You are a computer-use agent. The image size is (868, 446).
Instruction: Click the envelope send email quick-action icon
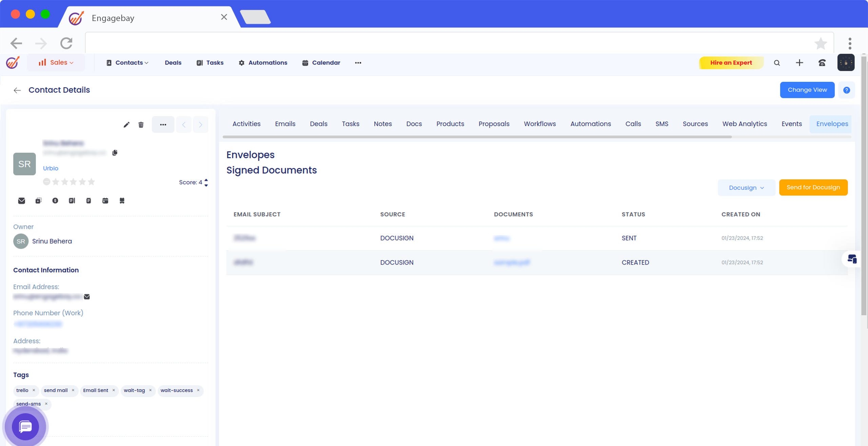[21, 201]
